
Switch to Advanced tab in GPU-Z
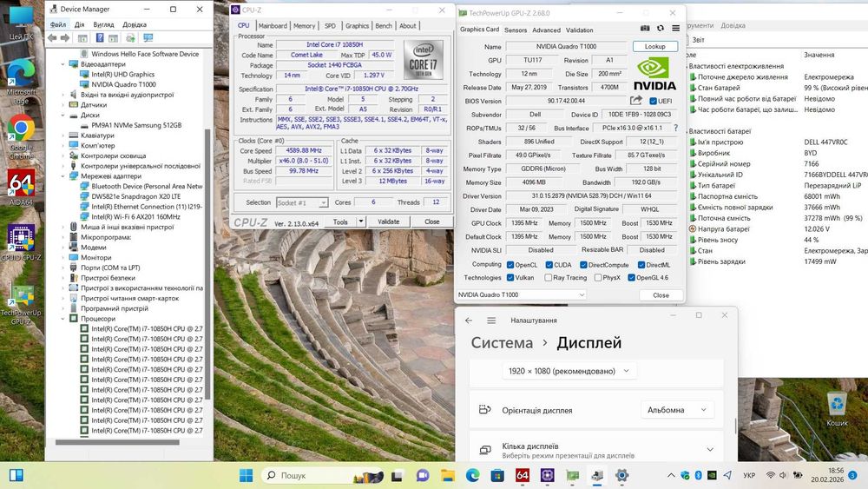click(x=546, y=30)
